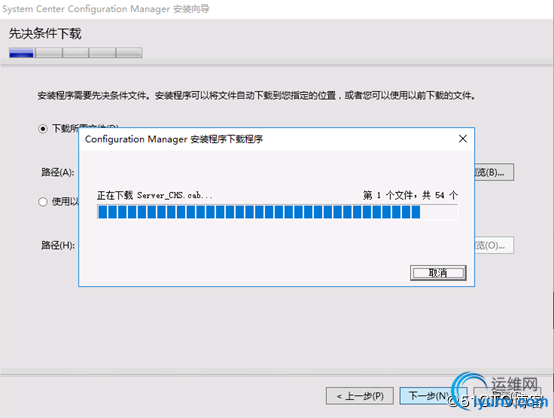Click the 路径(A): label
The width and height of the screenshot is (554, 418).
58,172
